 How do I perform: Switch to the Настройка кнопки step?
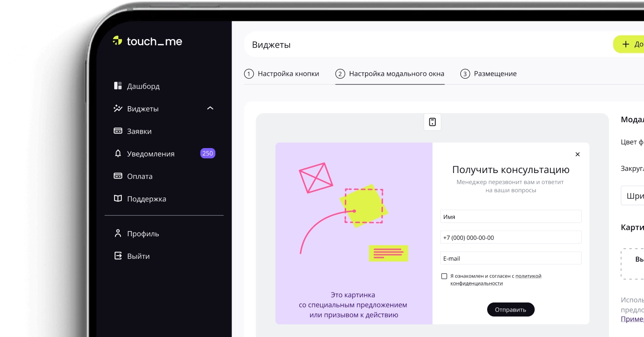(282, 73)
